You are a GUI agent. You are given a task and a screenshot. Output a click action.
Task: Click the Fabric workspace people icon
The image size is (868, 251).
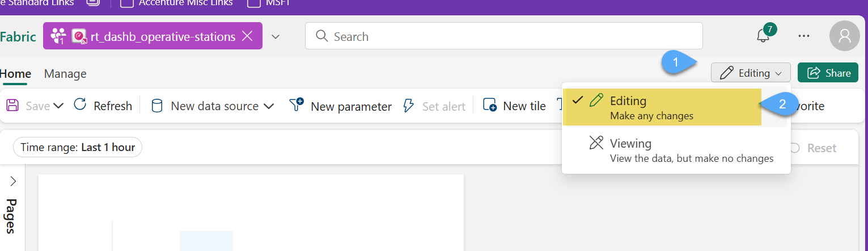pos(58,36)
